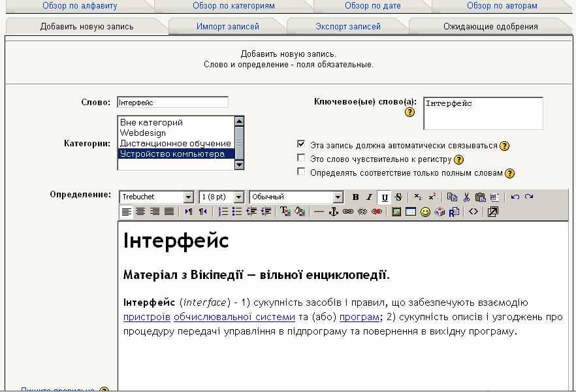Insert a horizontal rule
The height and width of the screenshot is (392, 576).
pos(319,212)
